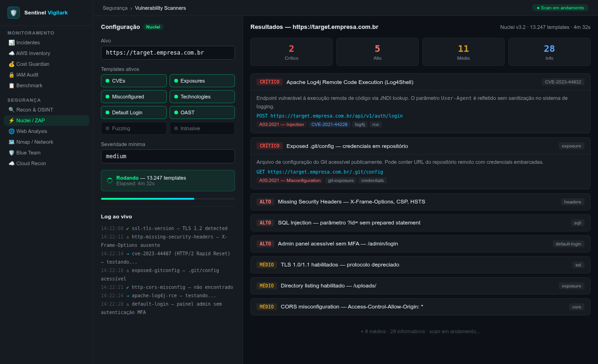Collapse the Apache Log4j finding
The width and height of the screenshot is (598, 364).
420,82
